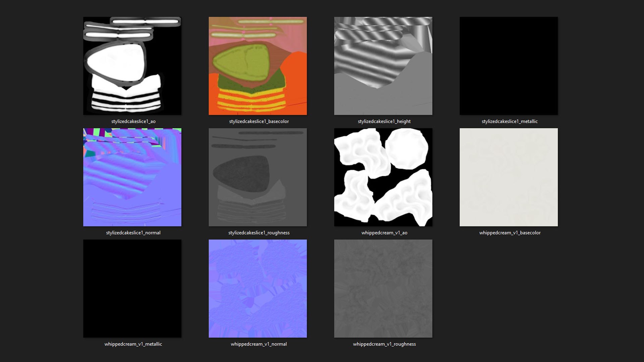
Task: Select the whippedcream_v1_roughness gray thumbnail
Action: point(383,289)
